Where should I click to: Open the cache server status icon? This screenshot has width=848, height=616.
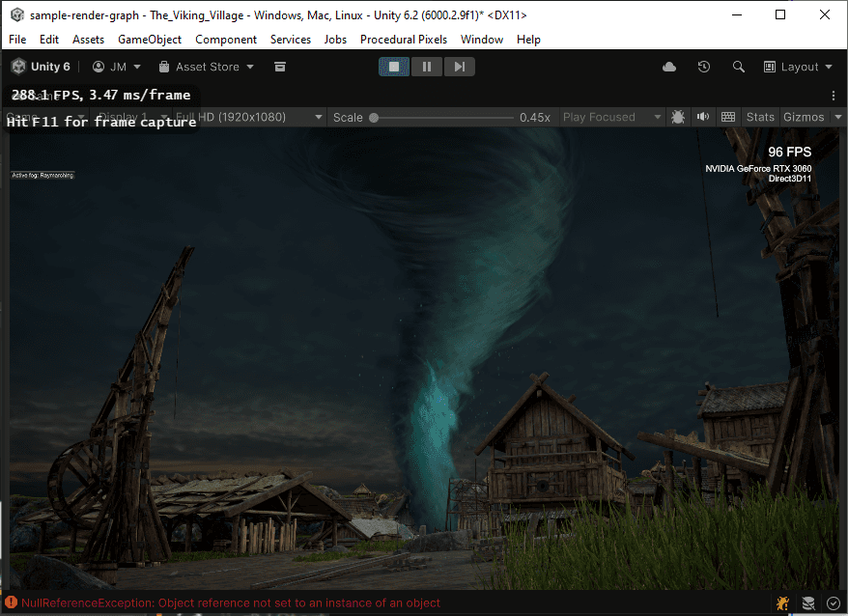pos(808,603)
